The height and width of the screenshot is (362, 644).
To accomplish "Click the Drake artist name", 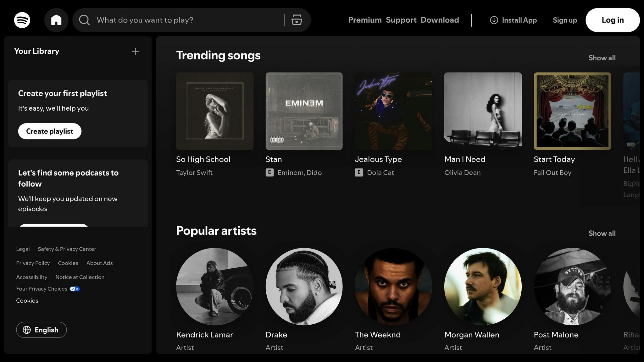I will [276, 335].
